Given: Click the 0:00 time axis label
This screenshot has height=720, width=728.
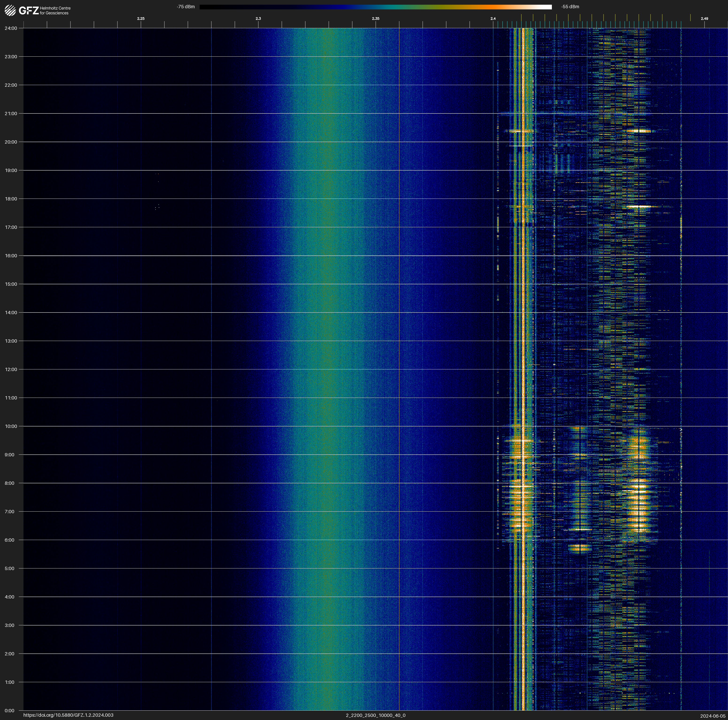Looking at the screenshot, I should (x=9, y=711).
